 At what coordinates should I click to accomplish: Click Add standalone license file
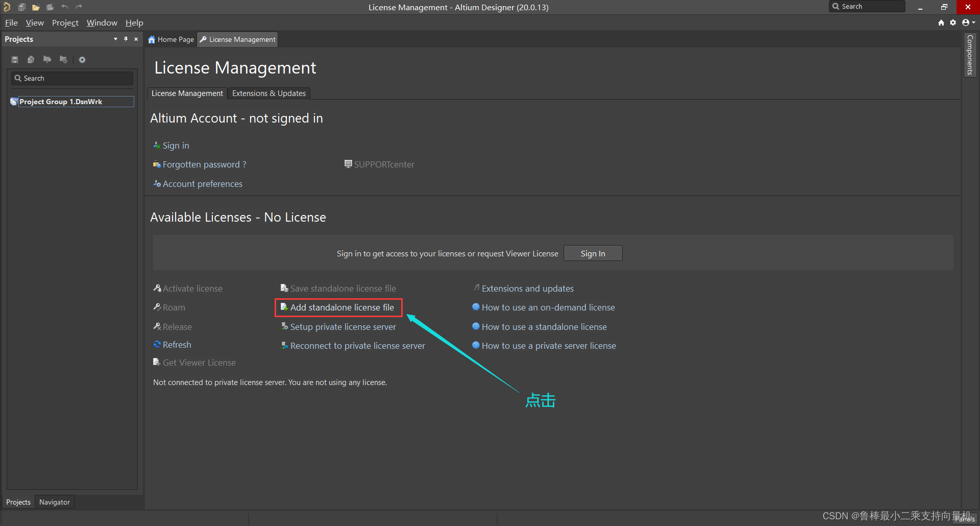[x=341, y=307]
